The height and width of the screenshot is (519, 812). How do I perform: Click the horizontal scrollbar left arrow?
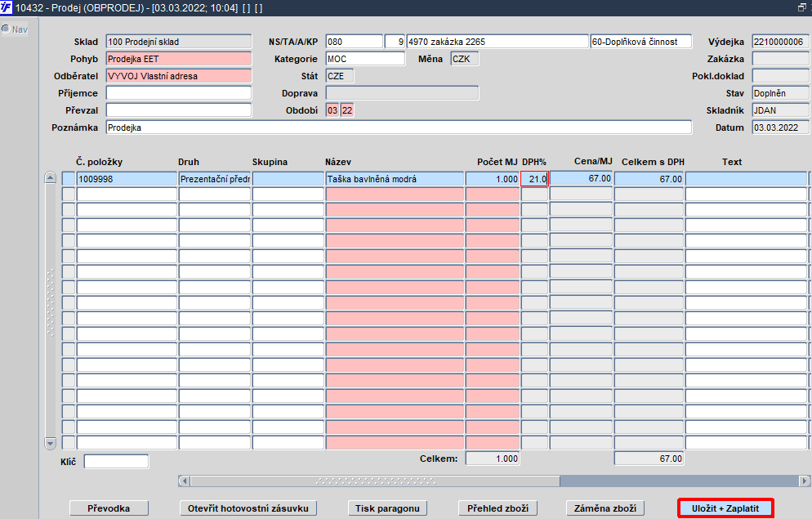184,481
